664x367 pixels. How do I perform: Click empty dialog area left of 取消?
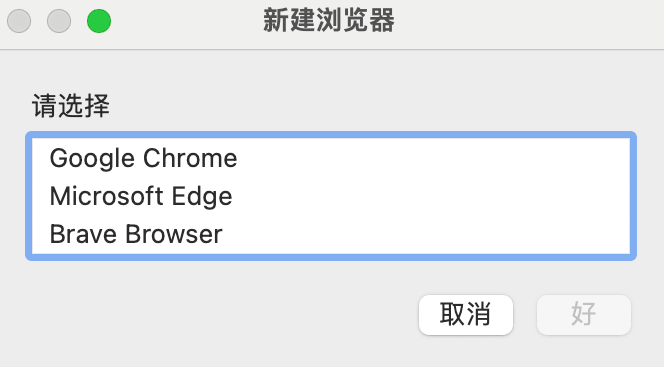220,315
